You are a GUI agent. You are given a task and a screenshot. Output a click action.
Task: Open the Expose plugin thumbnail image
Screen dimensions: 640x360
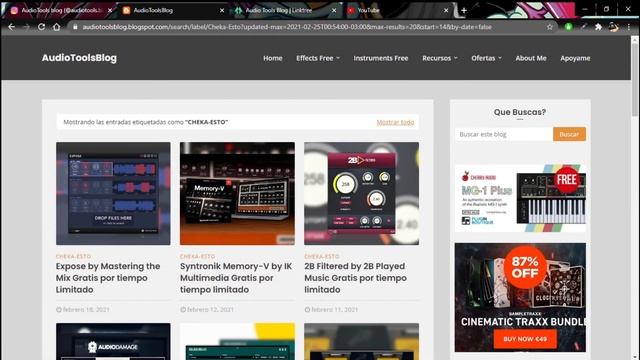coord(113,193)
